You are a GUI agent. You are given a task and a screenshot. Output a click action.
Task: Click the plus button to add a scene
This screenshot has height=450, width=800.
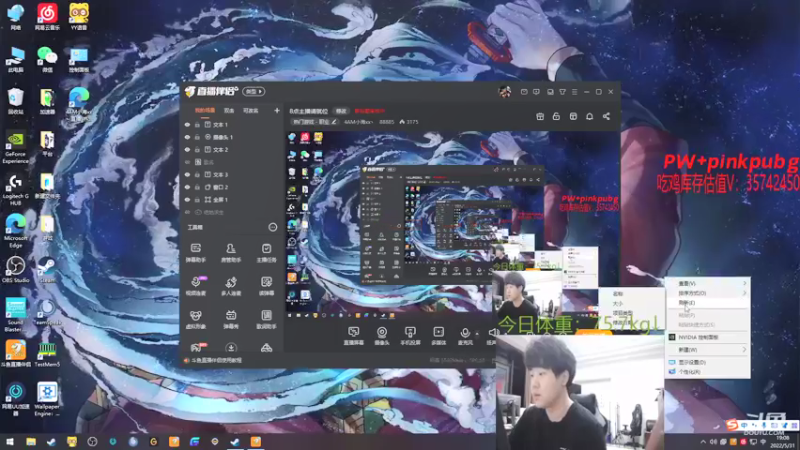(x=277, y=111)
